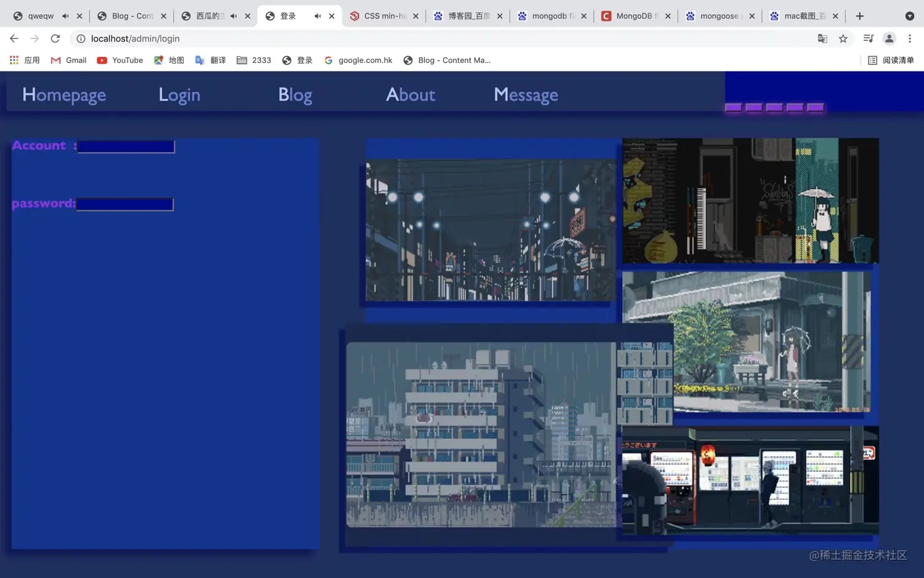Mute the 西瓜的 tab audio icon
This screenshot has width=924, height=578.
[x=233, y=16]
